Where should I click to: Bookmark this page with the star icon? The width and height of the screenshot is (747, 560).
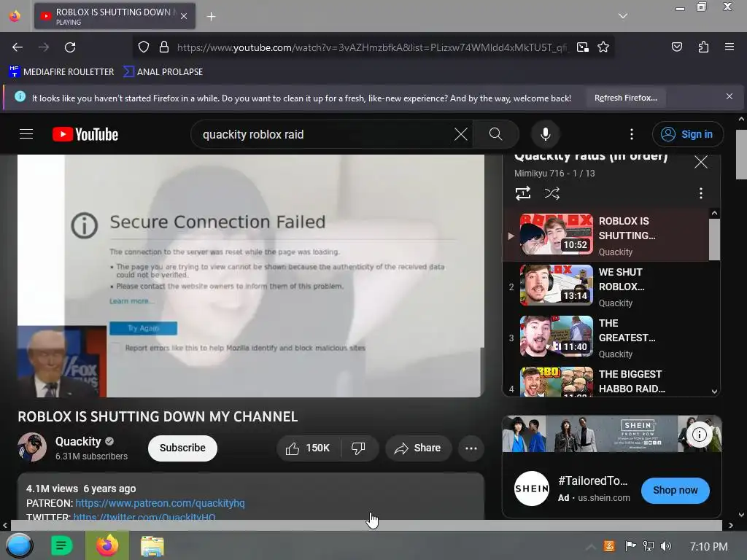point(603,47)
